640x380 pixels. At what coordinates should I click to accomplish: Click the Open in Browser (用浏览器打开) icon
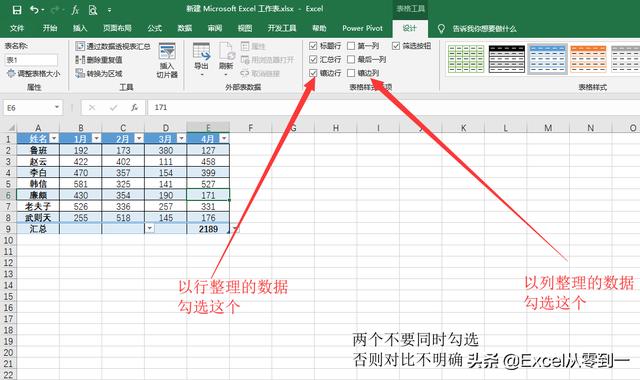[245, 60]
